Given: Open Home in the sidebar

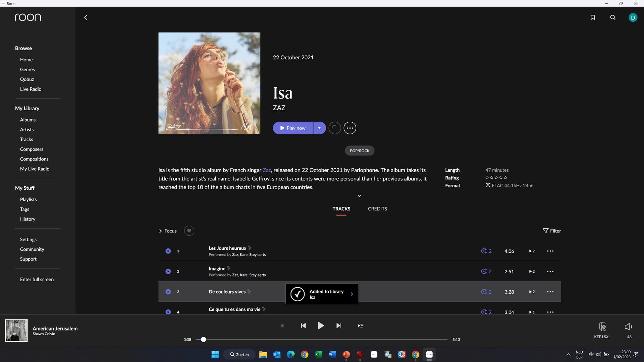Looking at the screenshot, I should (x=26, y=60).
